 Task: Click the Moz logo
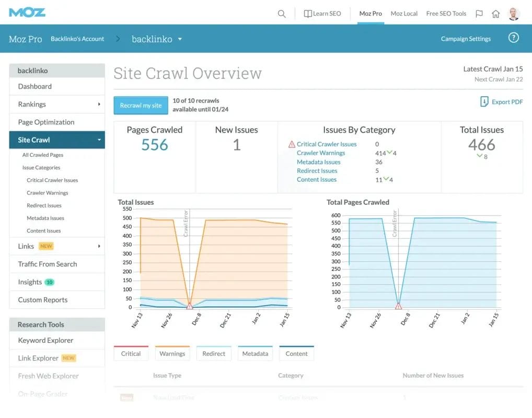(27, 13)
